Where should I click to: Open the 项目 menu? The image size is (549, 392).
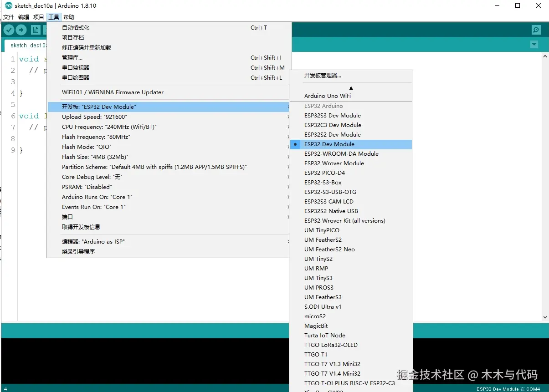click(x=39, y=17)
